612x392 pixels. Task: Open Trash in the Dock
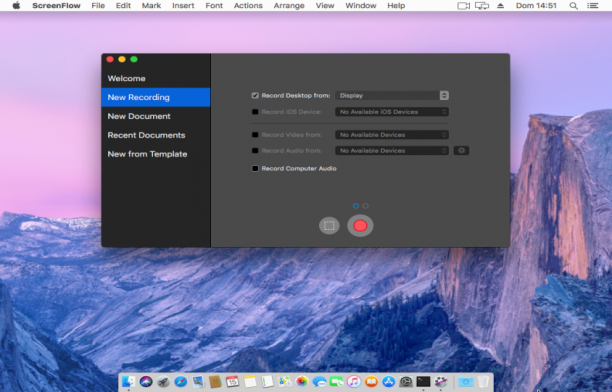[x=483, y=381]
